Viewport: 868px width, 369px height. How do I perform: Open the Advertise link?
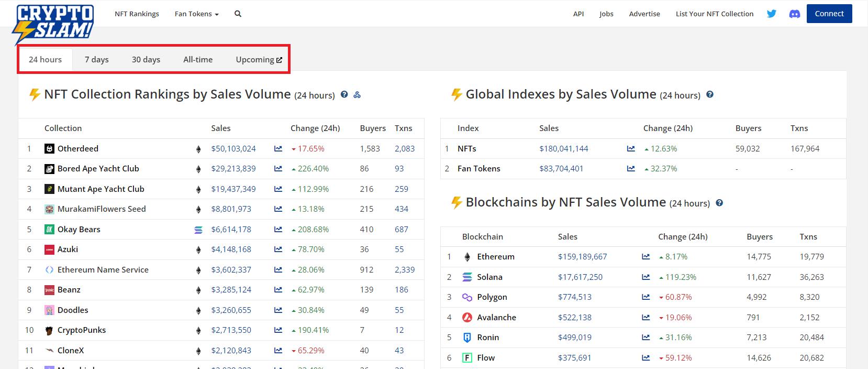point(644,14)
